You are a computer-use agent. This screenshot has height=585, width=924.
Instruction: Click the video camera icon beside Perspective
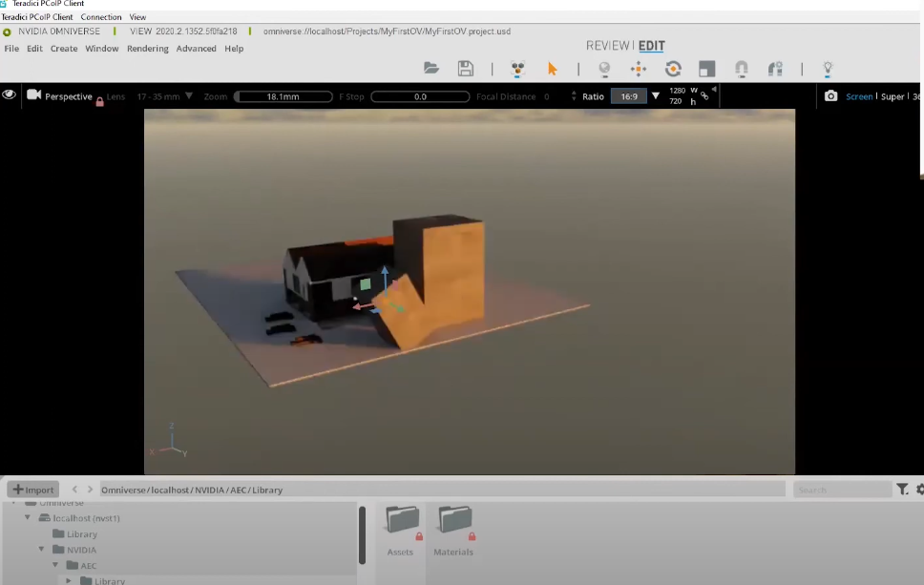(x=34, y=94)
